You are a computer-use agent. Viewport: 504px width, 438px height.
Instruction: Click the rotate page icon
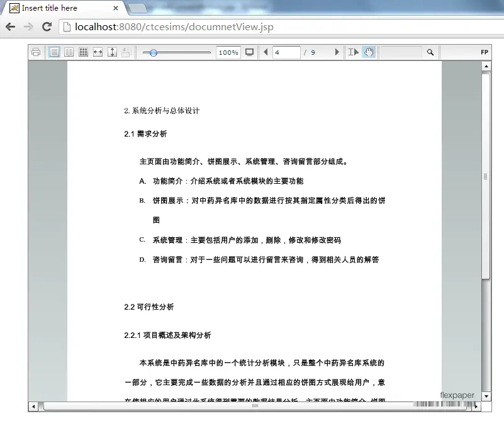pos(126,52)
